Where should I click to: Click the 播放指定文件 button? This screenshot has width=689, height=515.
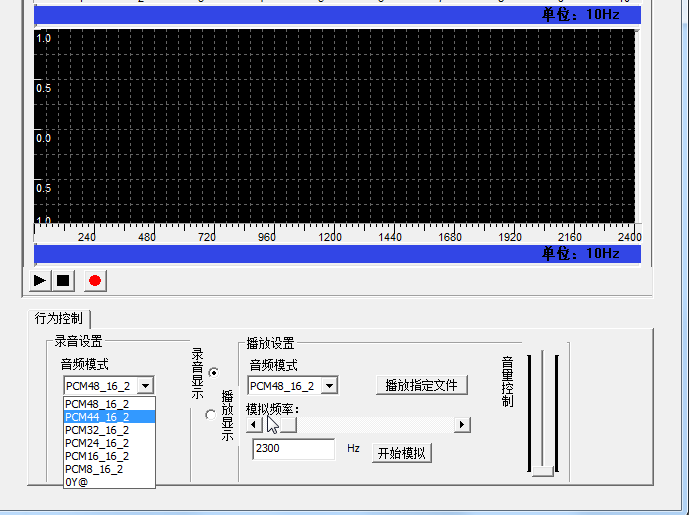click(421, 385)
